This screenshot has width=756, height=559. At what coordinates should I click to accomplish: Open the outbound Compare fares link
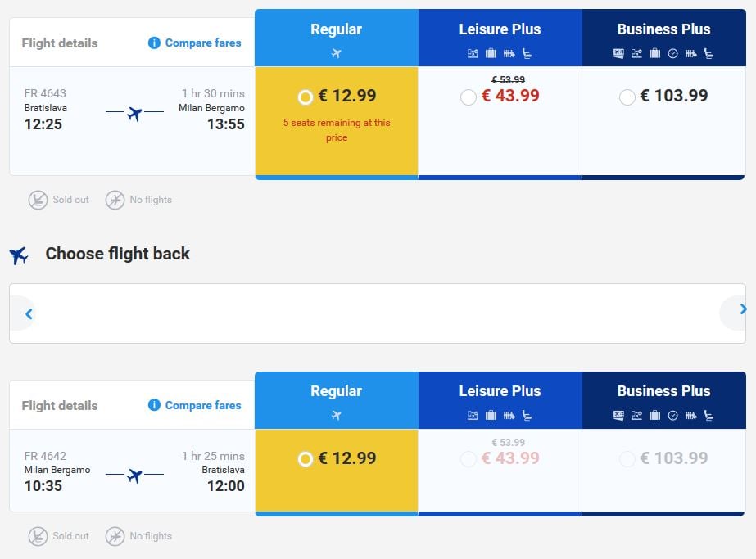203,43
